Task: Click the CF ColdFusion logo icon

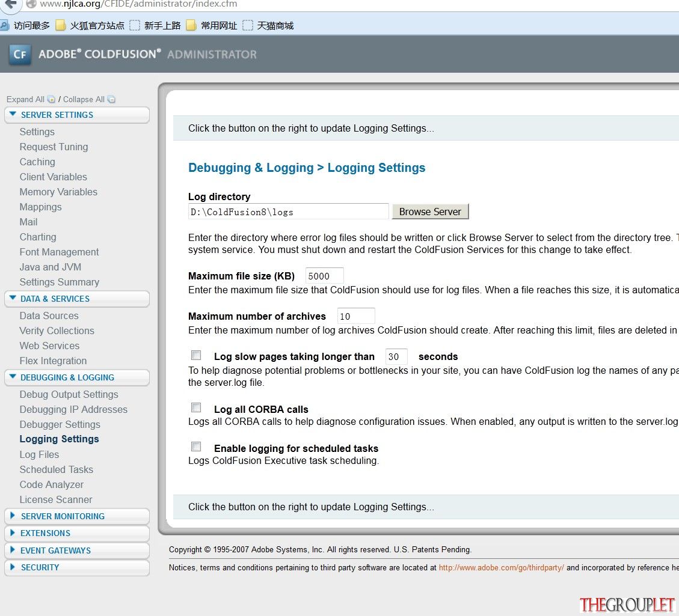Action: tap(20, 54)
